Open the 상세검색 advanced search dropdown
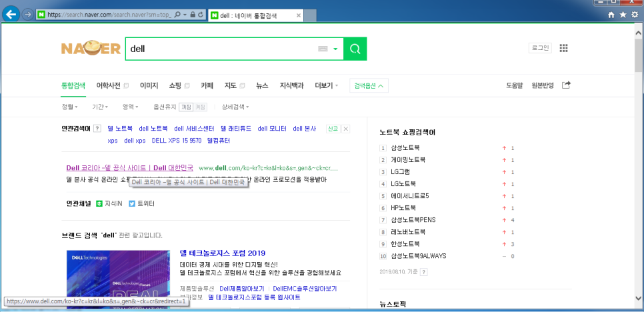Screen dimensions: 644x312 [235, 107]
